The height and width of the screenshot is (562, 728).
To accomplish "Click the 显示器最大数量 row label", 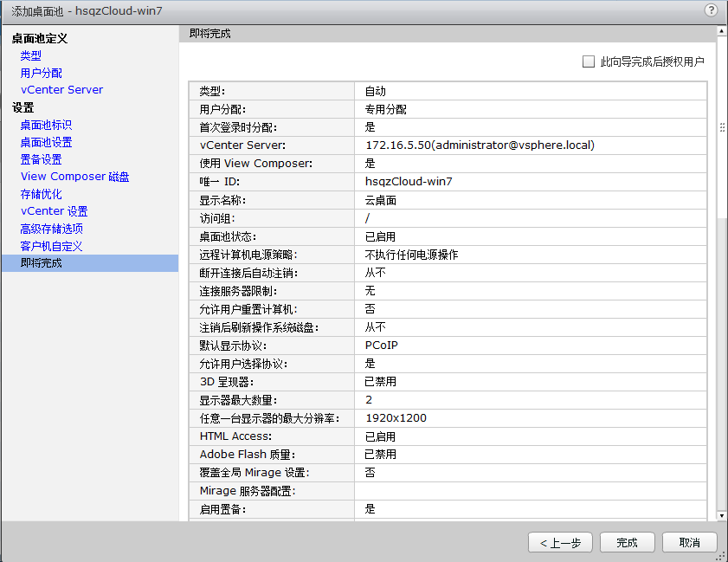I will tap(238, 400).
